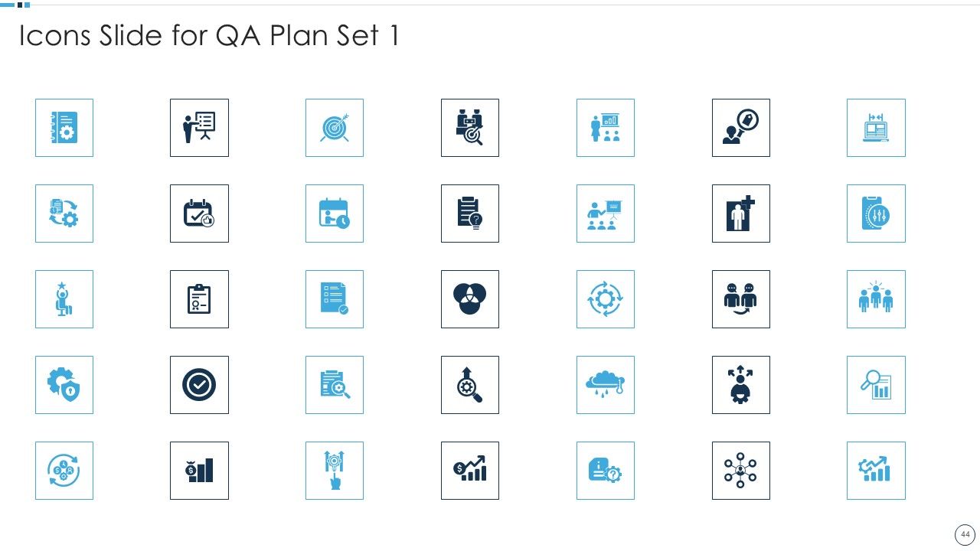
Task: Select the laptop with width arrows icon
Action: coord(876,128)
